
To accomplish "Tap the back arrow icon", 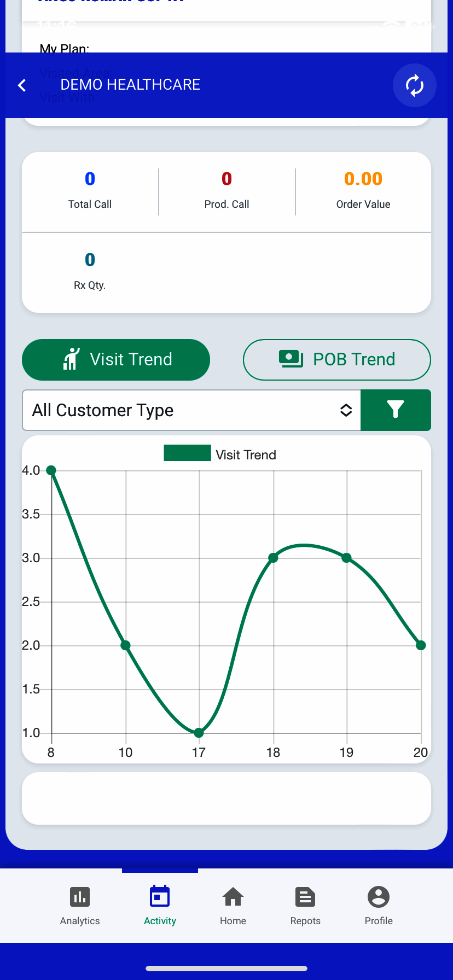I will 22,85.
